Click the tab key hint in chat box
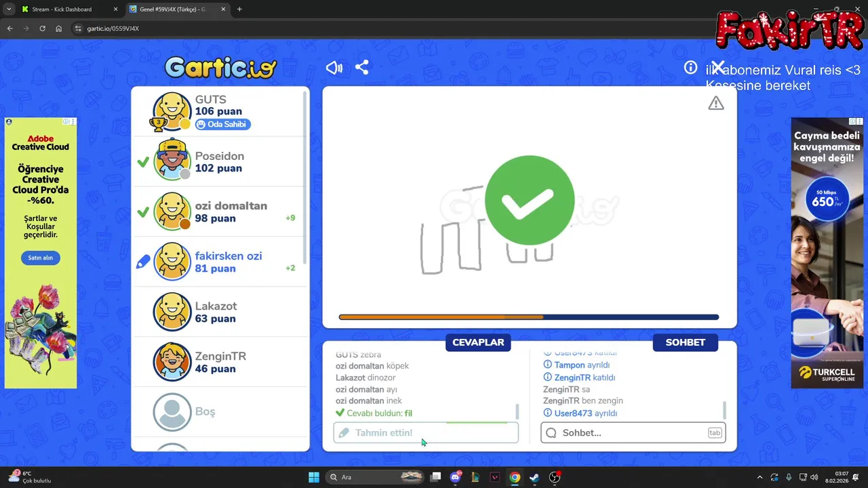This screenshot has width=868, height=488. pos(715,432)
